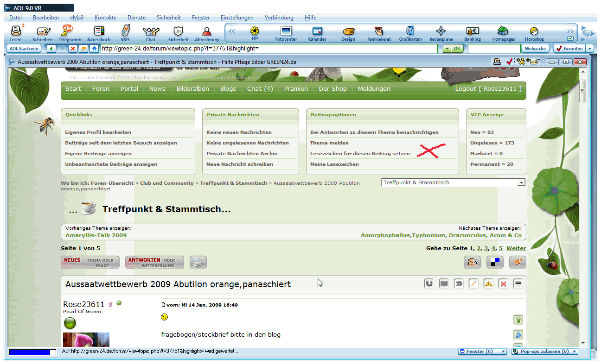Open the Kalender toolbar icon

[x=317, y=32]
